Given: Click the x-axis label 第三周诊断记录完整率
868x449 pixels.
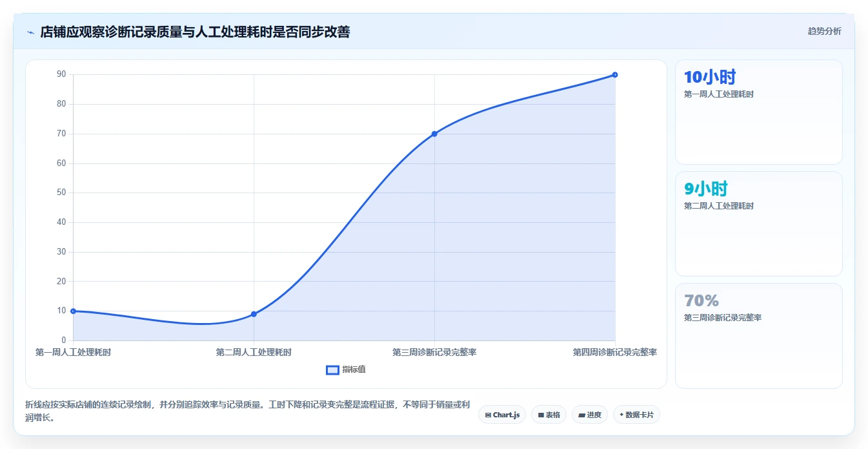Looking at the screenshot, I should coord(434,352).
